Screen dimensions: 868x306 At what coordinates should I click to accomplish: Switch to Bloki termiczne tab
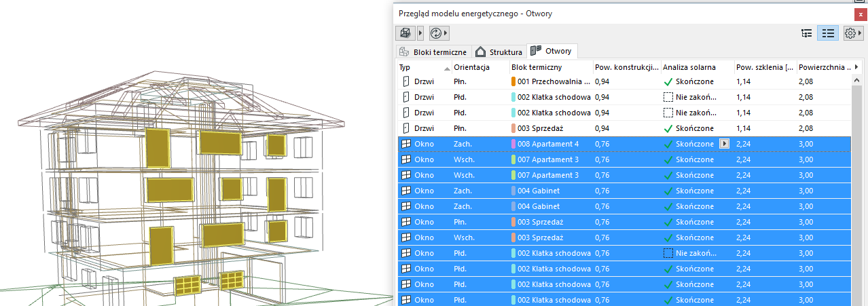pyautogui.click(x=433, y=52)
